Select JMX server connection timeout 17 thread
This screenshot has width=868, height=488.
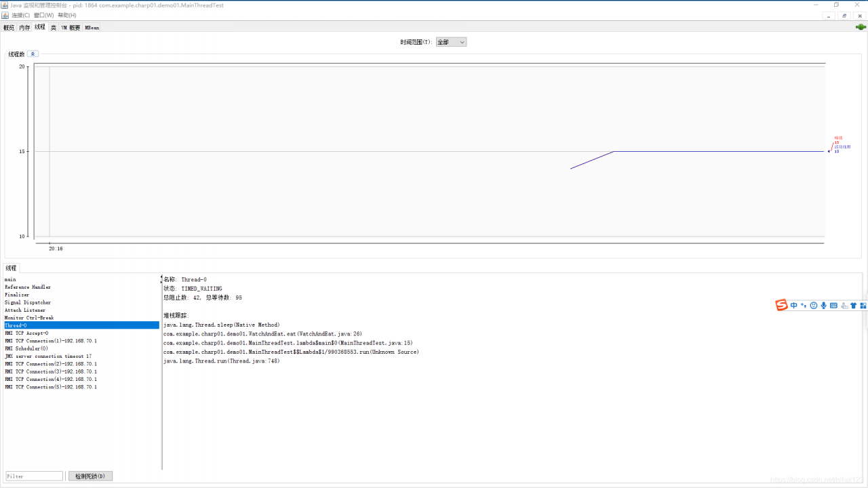coord(81,356)
